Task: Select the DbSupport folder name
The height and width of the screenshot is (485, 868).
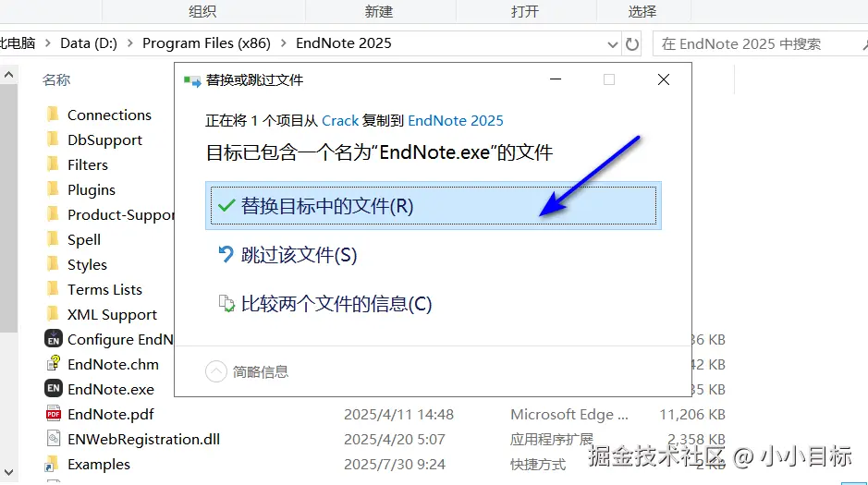Action: pyautogui.click(x=104, y=139)
